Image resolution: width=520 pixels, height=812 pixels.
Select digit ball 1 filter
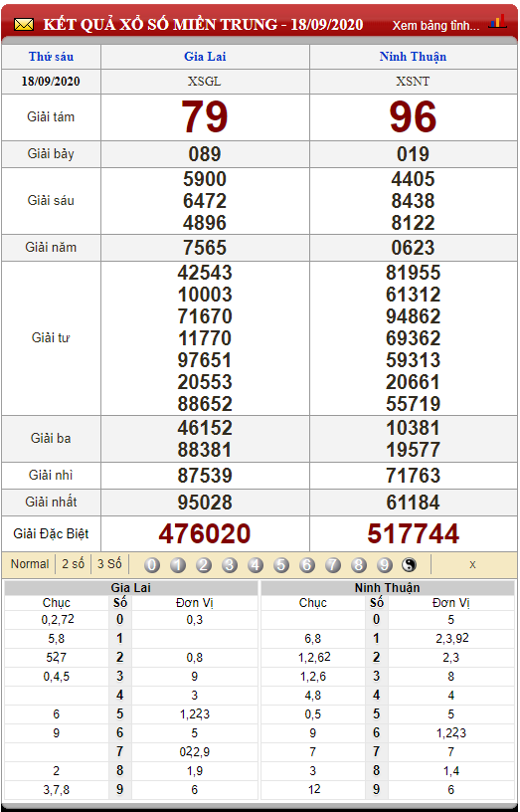(x=178, y=565)
